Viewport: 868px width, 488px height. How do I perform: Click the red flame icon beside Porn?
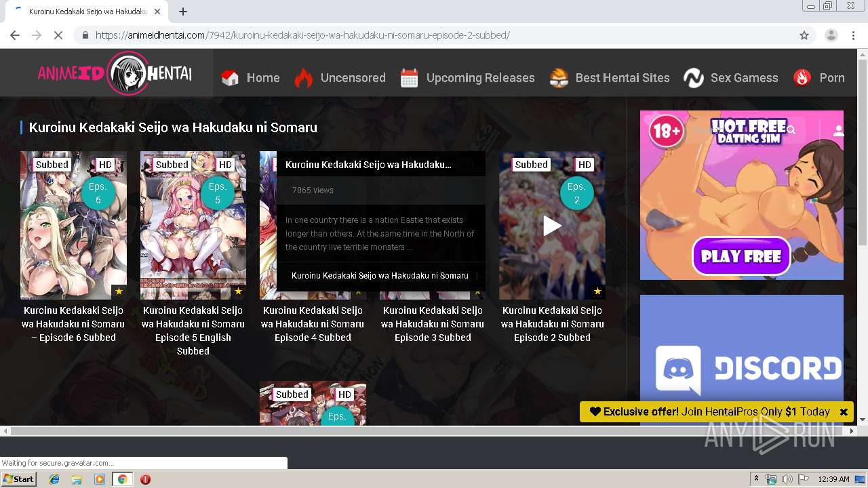point(802,78)
